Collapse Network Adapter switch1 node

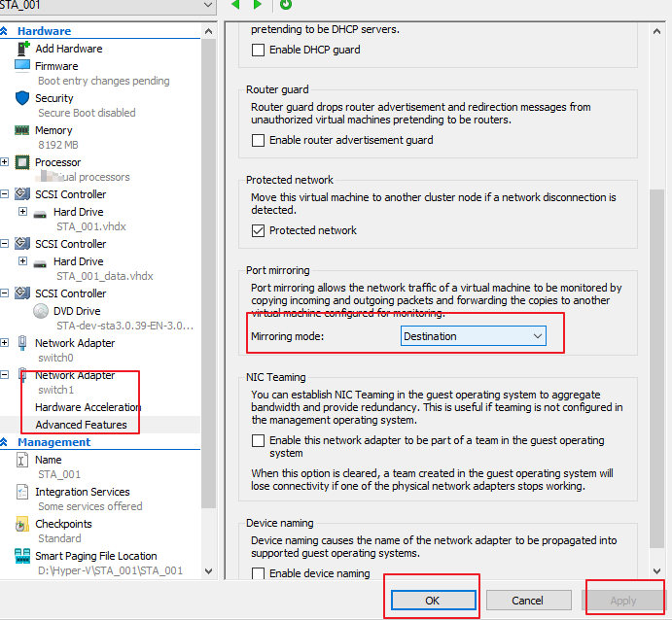tap(4, 375)
